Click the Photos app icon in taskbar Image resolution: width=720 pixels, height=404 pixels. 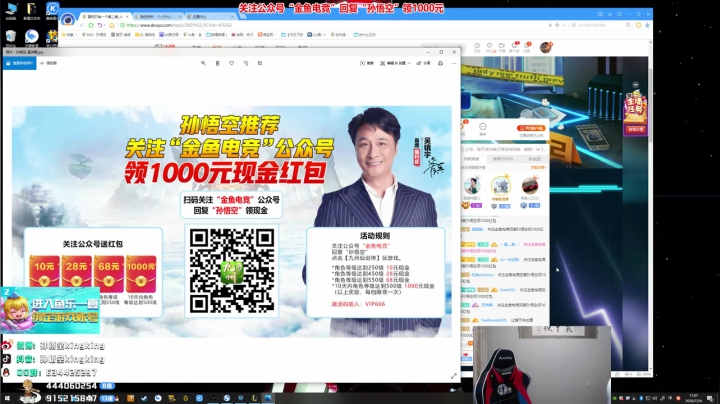(268, 398)
